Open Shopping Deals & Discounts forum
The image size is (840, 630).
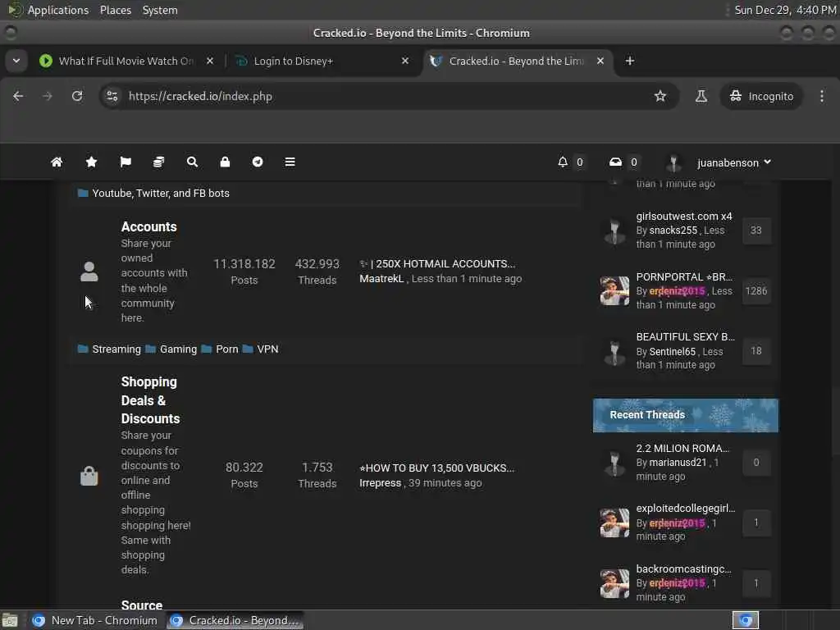pyautogui.click(x=150, y=400)
